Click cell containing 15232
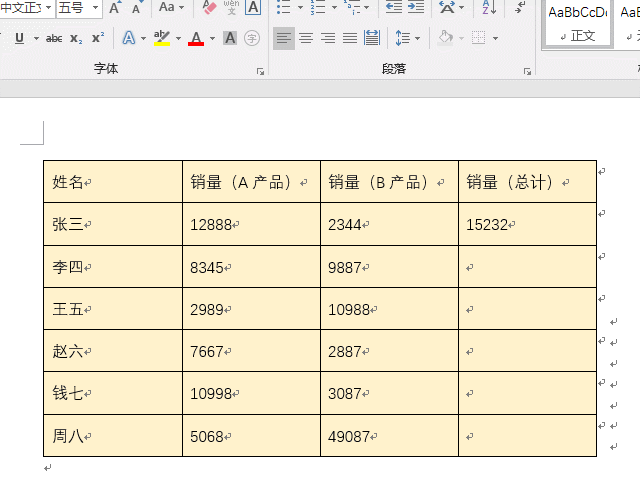 click(527, 224)
